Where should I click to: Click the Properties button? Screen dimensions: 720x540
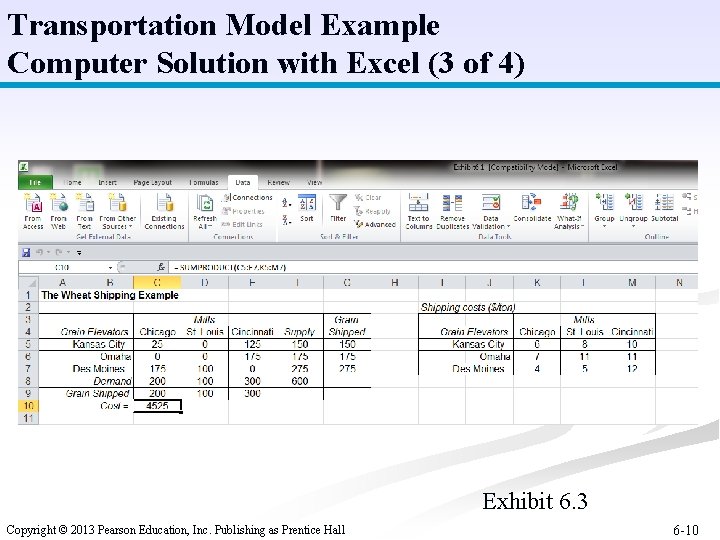click(x=244, y=211)
